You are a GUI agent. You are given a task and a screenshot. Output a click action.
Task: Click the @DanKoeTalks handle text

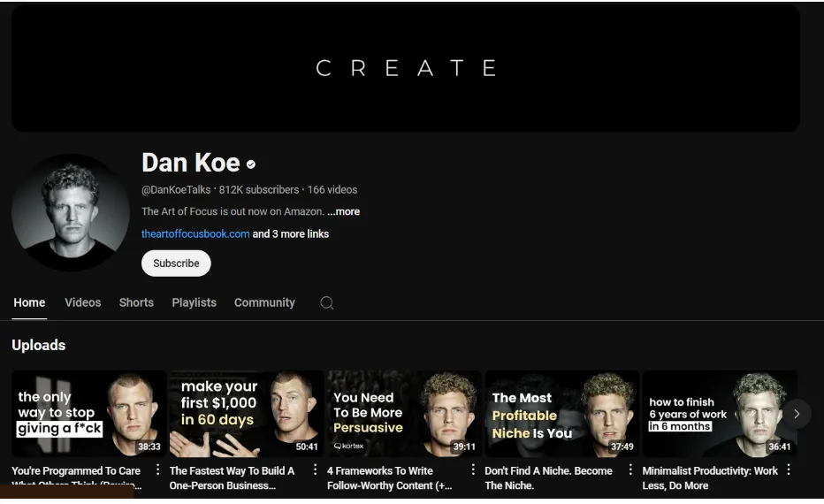176,190
